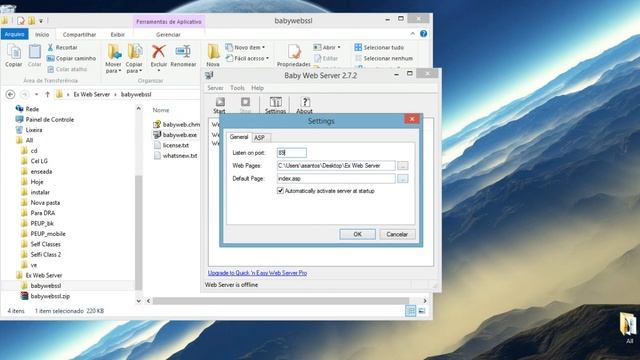The height and width of the screenshot is (360, 640).
Task: Click Selecionar nenhum in the ribbon
Action: [384, 58]
